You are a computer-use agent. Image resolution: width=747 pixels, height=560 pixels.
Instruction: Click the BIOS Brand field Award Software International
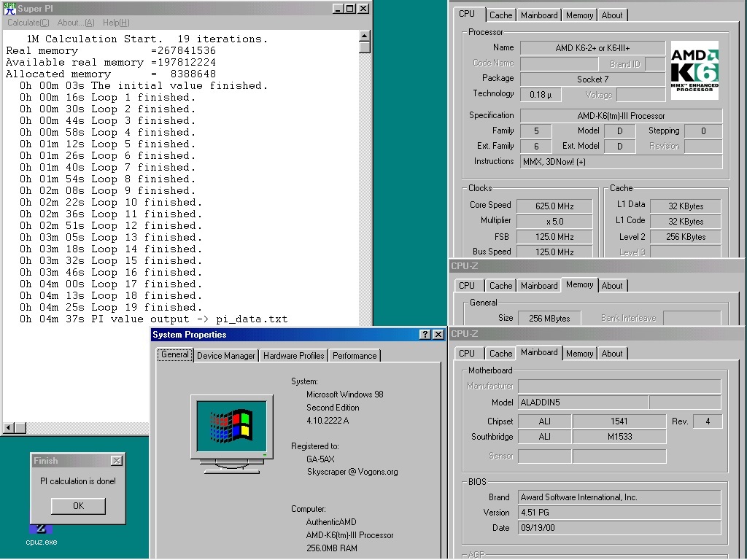pos(619,497)
